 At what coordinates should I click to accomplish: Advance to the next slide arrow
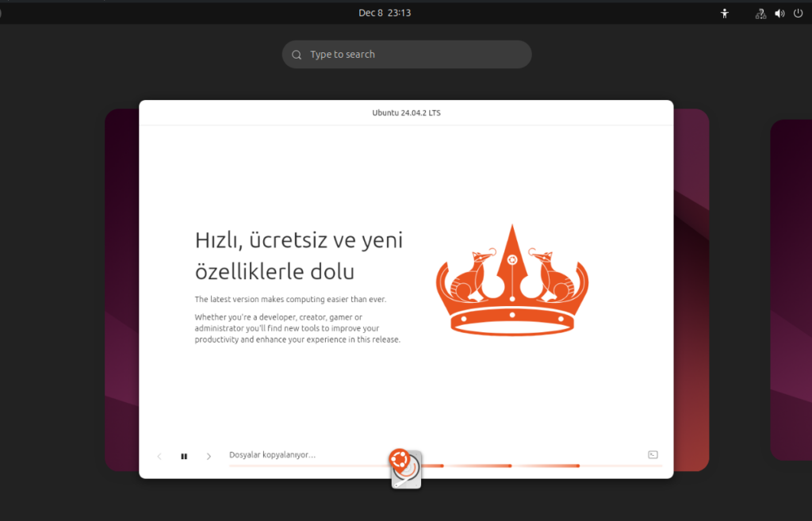209,456
